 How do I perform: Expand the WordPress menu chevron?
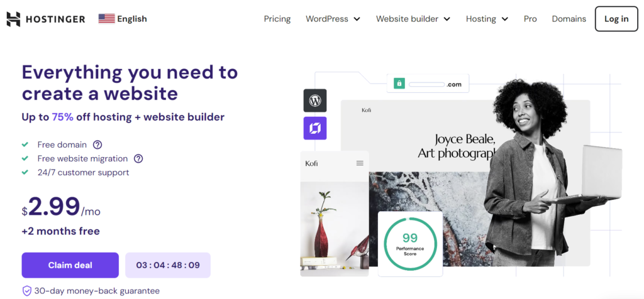[x=357, y=19]
